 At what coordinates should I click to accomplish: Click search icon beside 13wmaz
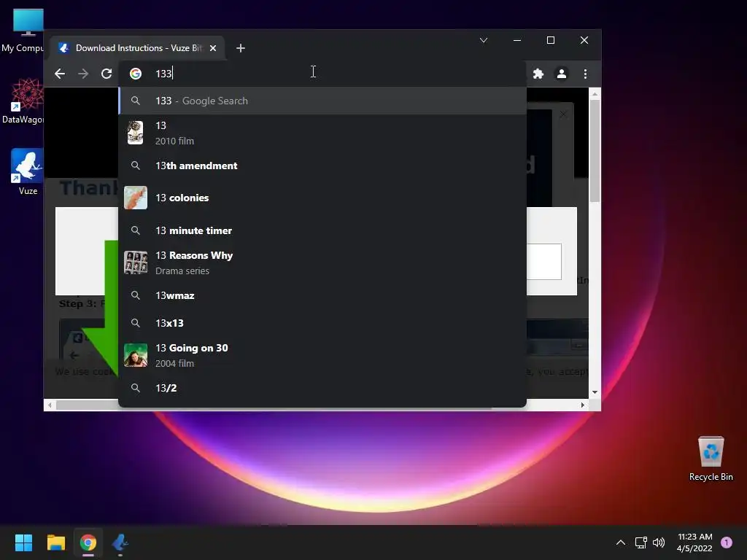136,295
